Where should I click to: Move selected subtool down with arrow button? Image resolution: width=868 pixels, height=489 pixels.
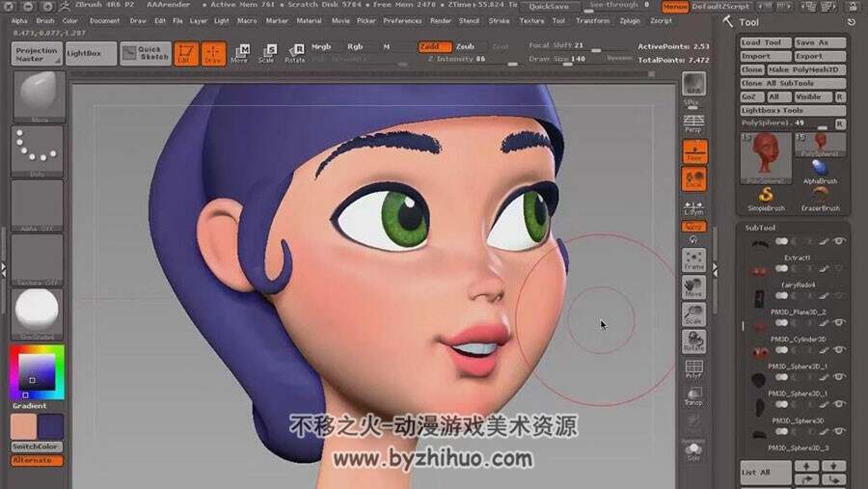tap(833, 466)
